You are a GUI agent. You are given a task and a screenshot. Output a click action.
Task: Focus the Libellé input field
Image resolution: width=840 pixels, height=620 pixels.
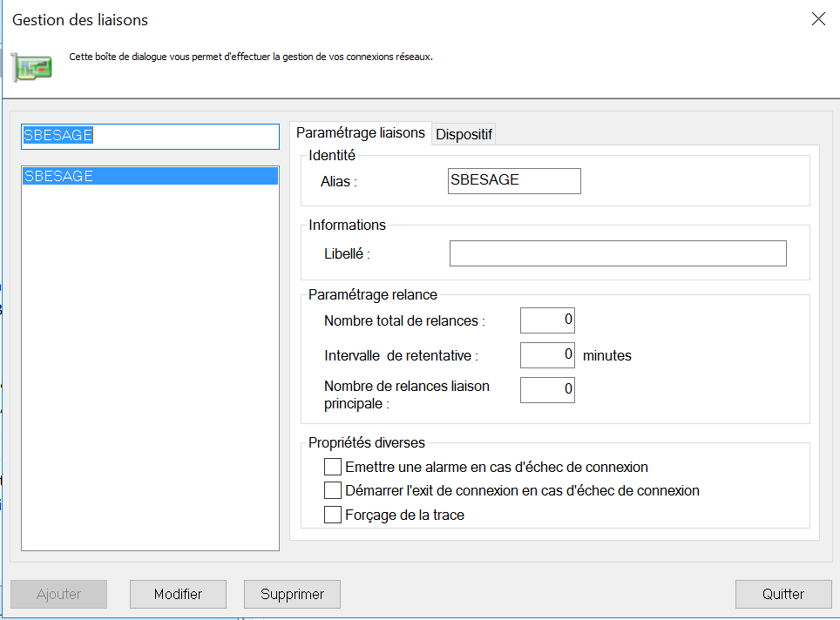point(618,253)
